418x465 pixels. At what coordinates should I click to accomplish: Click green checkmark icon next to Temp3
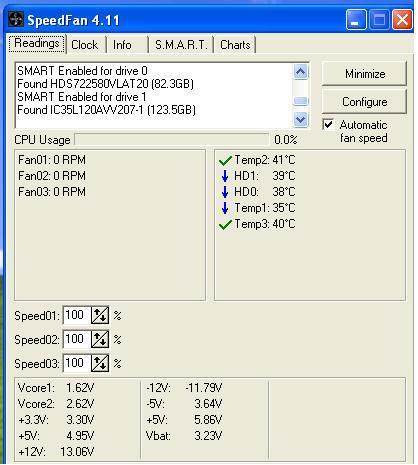click(x=225, y=225)
